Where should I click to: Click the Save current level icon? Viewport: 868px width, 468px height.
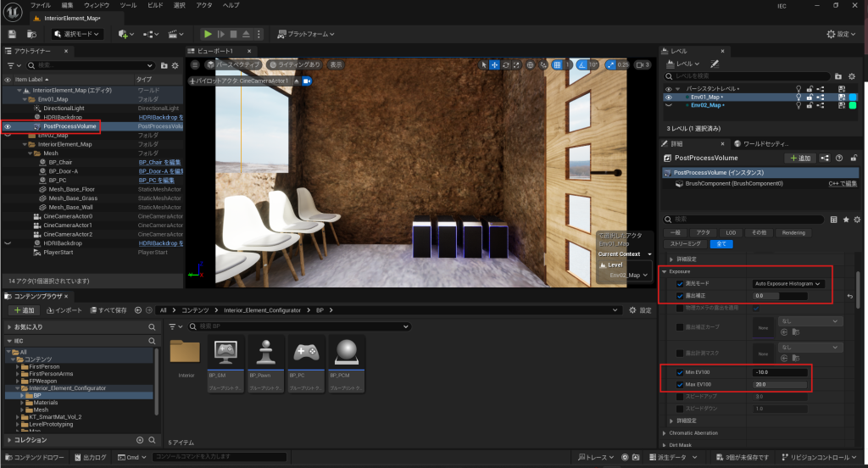click(x=12, y=34)
